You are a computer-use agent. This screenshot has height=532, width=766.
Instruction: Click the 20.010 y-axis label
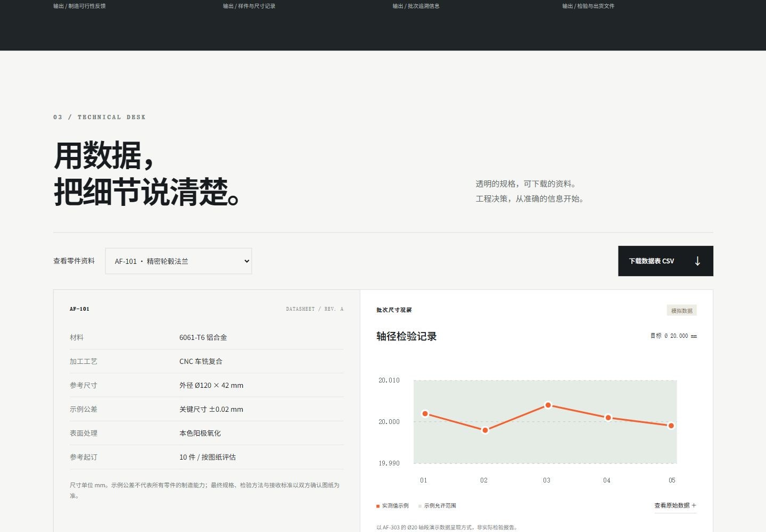point(389,380)
